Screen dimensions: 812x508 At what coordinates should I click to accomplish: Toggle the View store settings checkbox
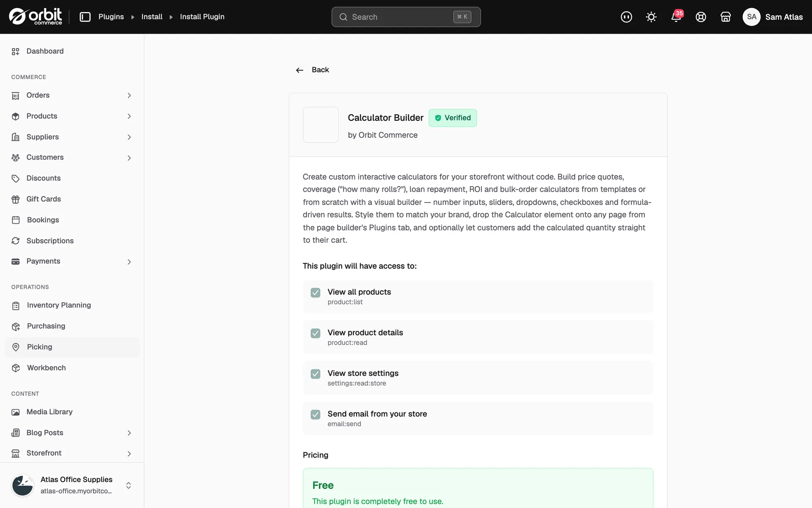click(315, 374)
